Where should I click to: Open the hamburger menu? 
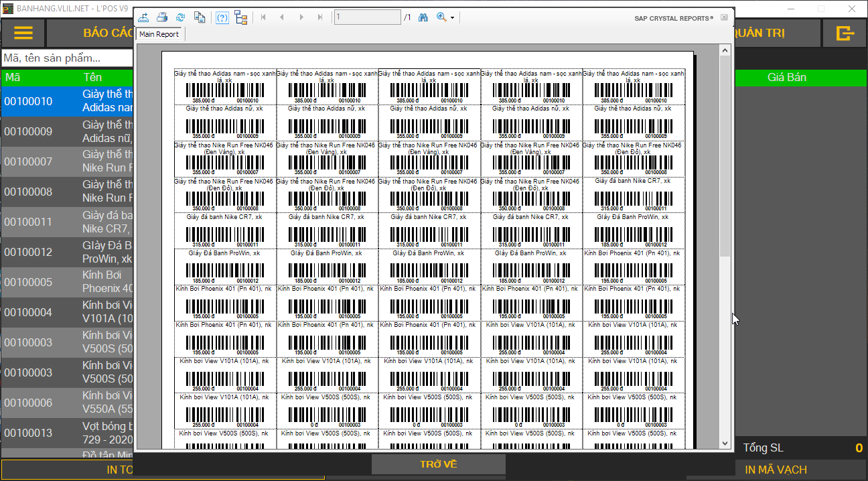(x=23, y=33)
